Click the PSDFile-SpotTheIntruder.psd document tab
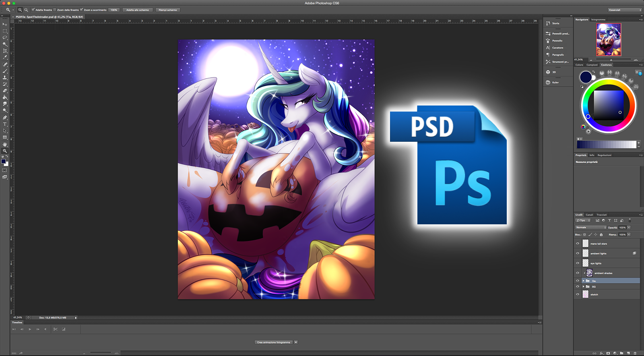The width and height of the screenshot is (644, 356). point(49,17)
